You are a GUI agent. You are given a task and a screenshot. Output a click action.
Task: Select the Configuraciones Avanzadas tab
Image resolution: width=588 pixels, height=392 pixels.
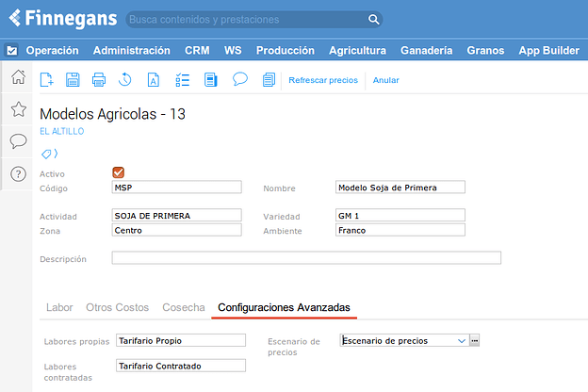pyautogui.click(x=284, y=307)
